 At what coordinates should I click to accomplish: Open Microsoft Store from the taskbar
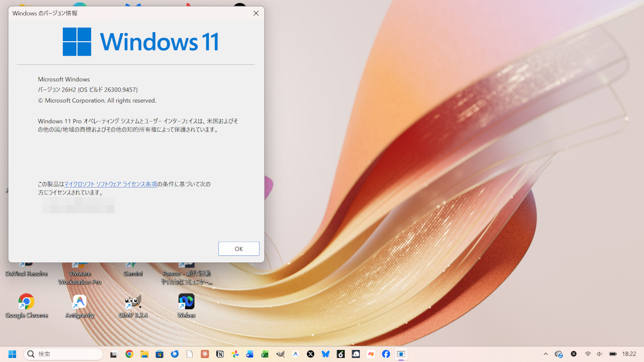159,354
